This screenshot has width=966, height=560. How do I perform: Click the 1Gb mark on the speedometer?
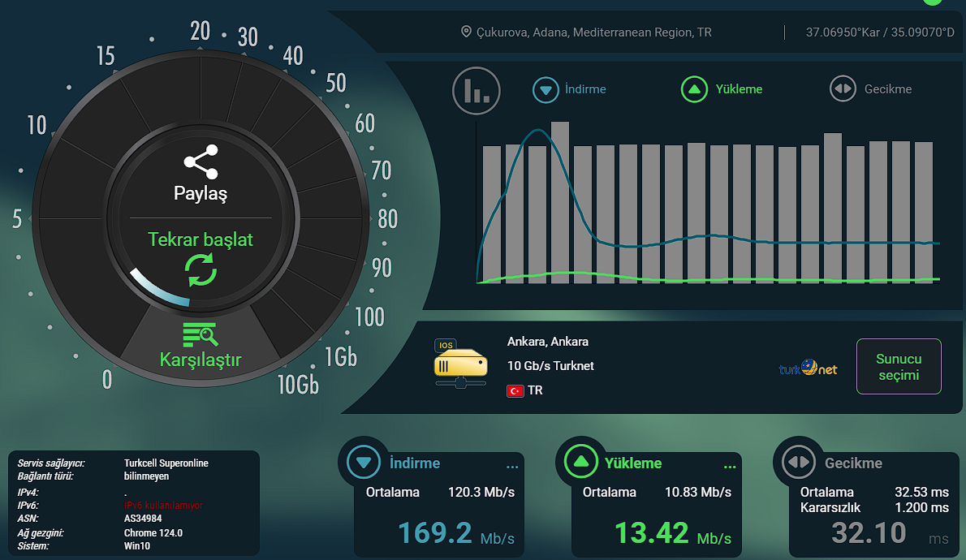tap(341, 357)
